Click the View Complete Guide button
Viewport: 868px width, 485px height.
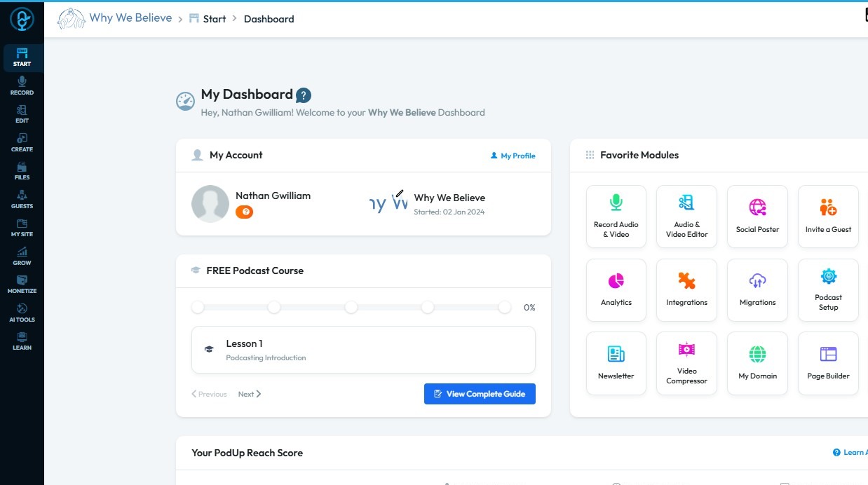(480, 394)
